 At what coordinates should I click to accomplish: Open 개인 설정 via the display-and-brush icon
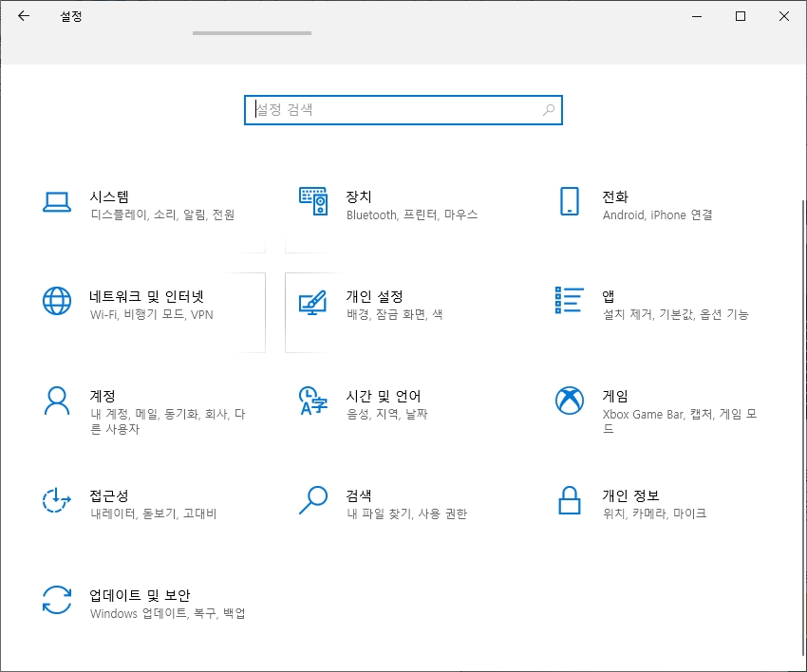pos(313,302)
